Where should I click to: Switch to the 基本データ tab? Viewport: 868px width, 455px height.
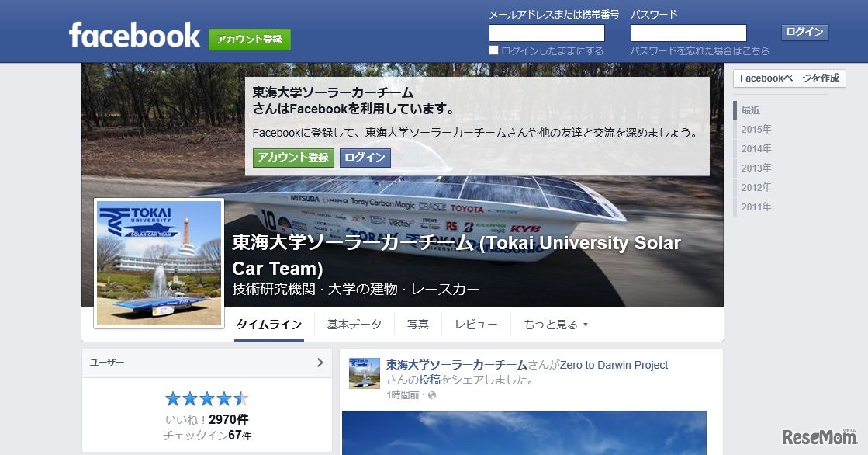(354, 324)
